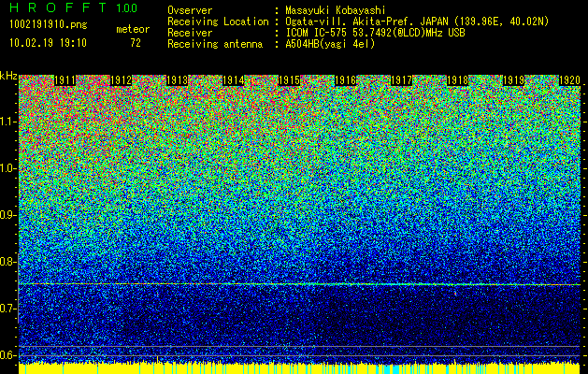The height and width of the screenshot is (374, 588).
Task: Click the Receiving Location label
Action: pos(218,22)
